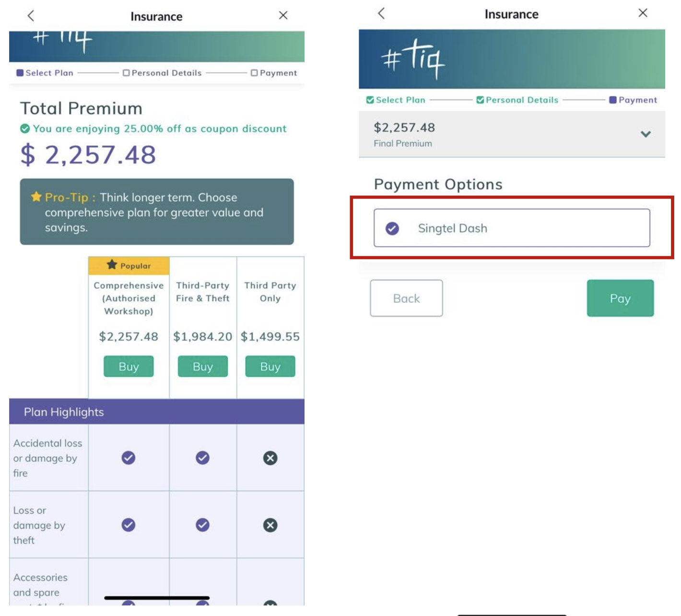
Task: Click the #tiq logo on payment screen
Action: [x=412, y=59]
